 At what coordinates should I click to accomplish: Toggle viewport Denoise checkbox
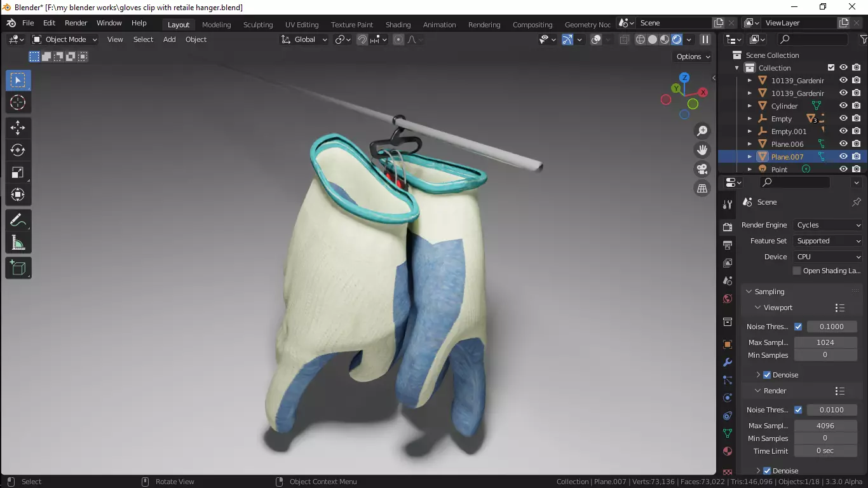(x=767, y=375)
